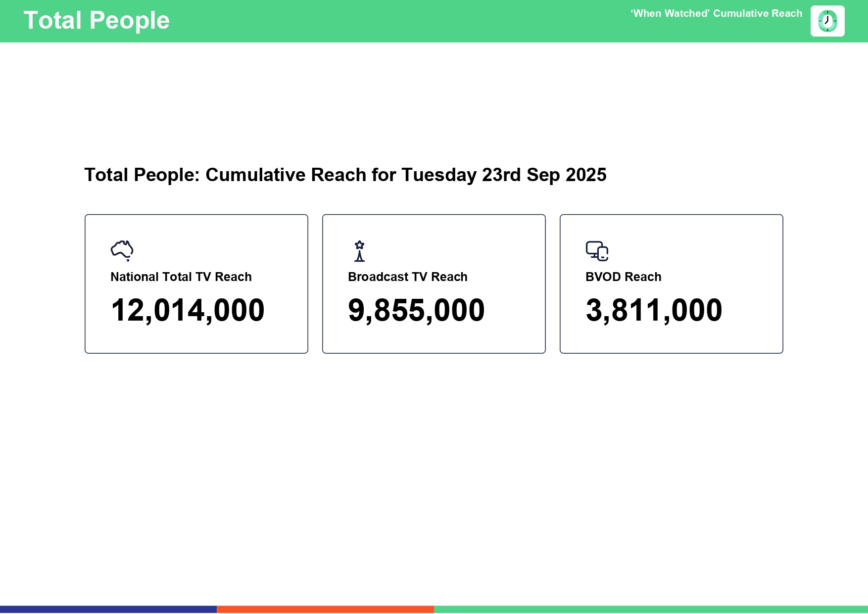868x614 pixels.
Task: Select the 9,855,000 reach figure
Action: click(x=416, y=310)
